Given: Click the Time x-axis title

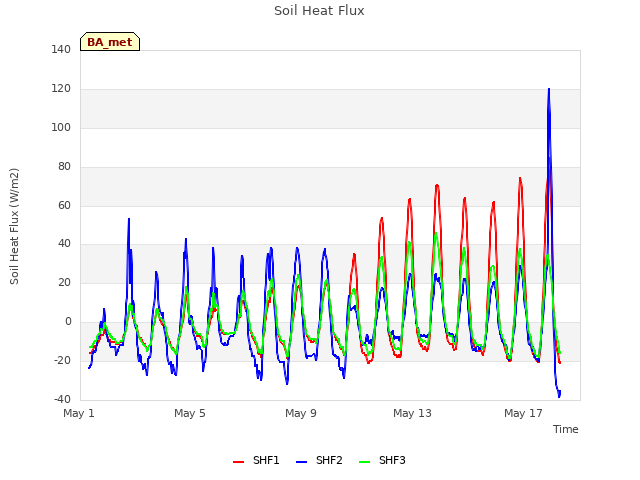Looking at the screenshot, I should click(x=566, y=429).
